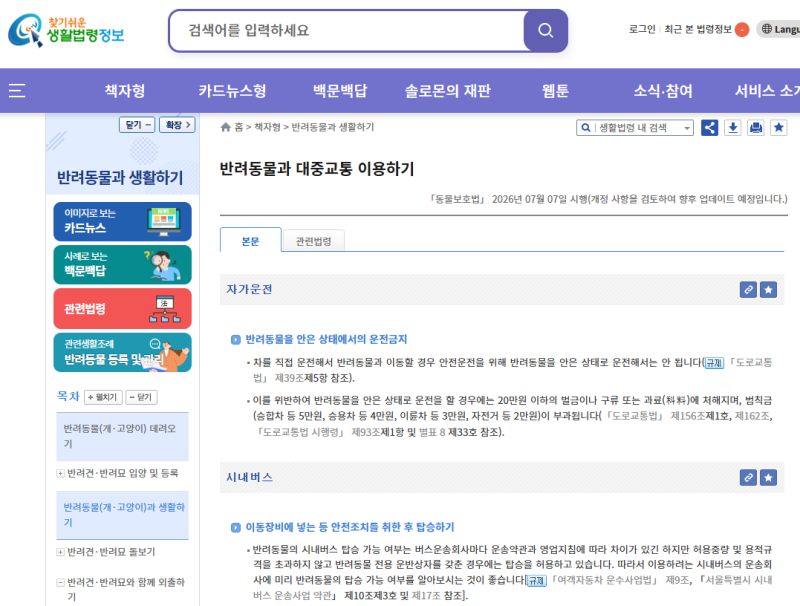Click in the main search input field

click(x=347, y=31)
